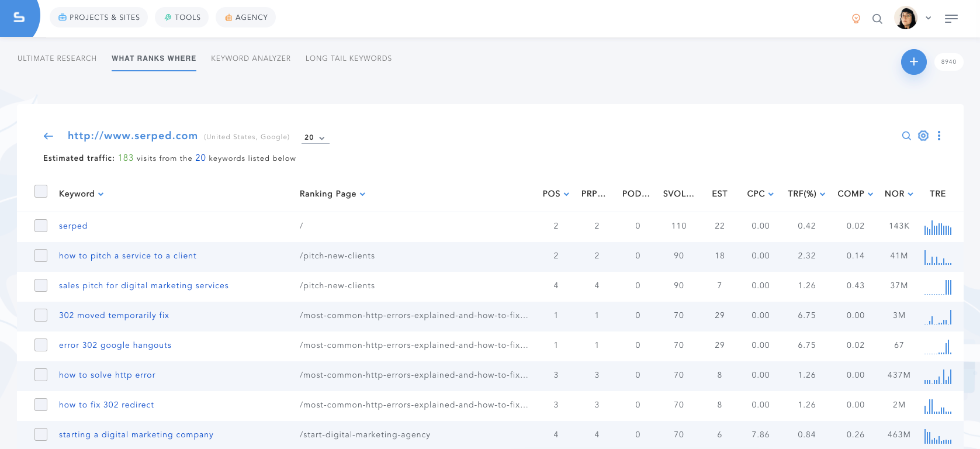
Task: Check the 'serped' keyword row checkbox
Action: coord(41,226)
